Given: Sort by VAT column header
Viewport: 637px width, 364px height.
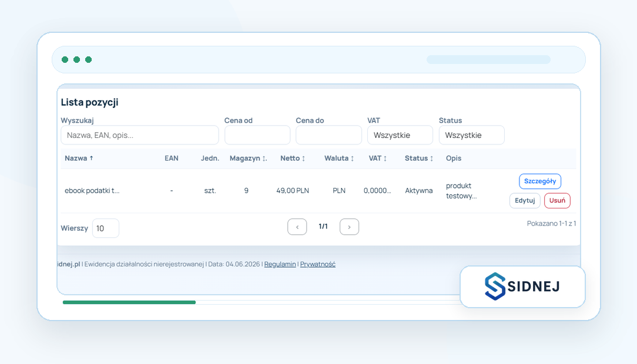Looking at the screenshot, I should tap(377, 159).
